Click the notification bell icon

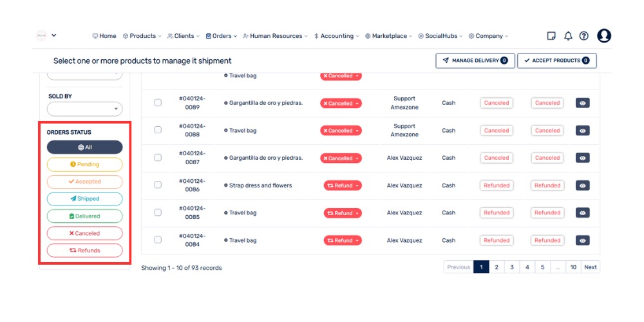tap(568, 36)
